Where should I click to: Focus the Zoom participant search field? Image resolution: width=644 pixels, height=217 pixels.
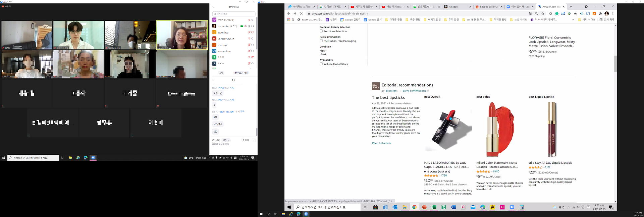coord(233,14)
